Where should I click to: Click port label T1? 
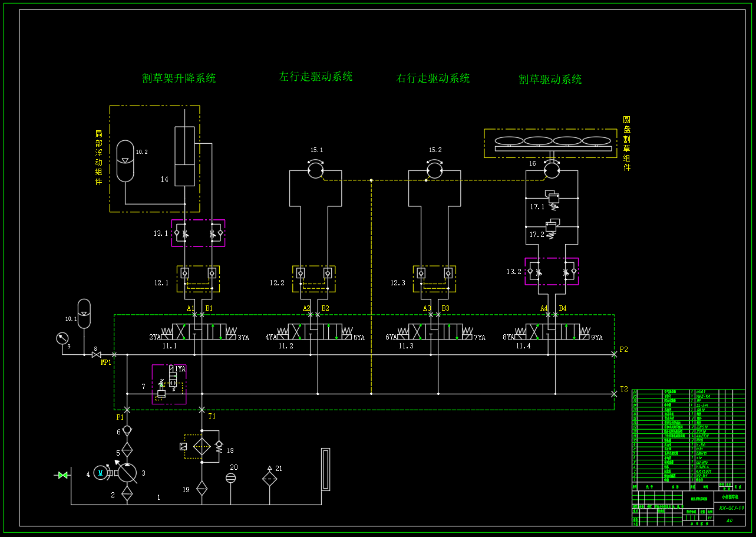212,416
